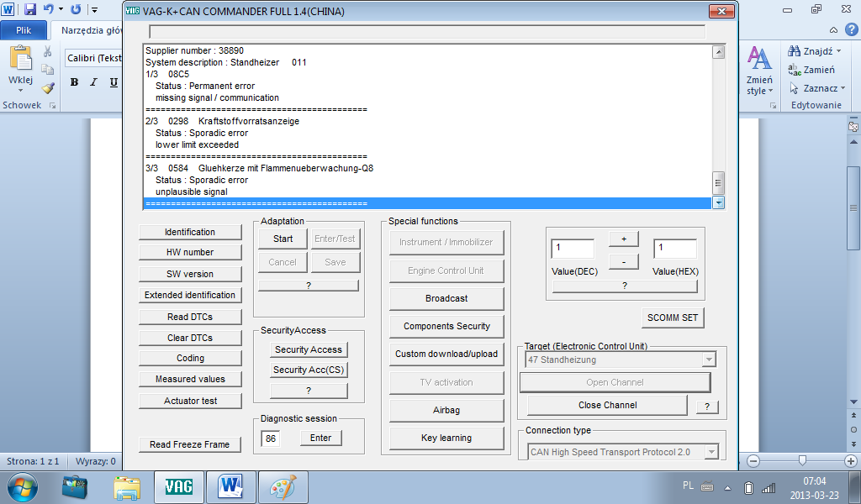This screenshot has height=504, width=861.
Task: Open Word help question mark icon
Action: tap(851, 29)
